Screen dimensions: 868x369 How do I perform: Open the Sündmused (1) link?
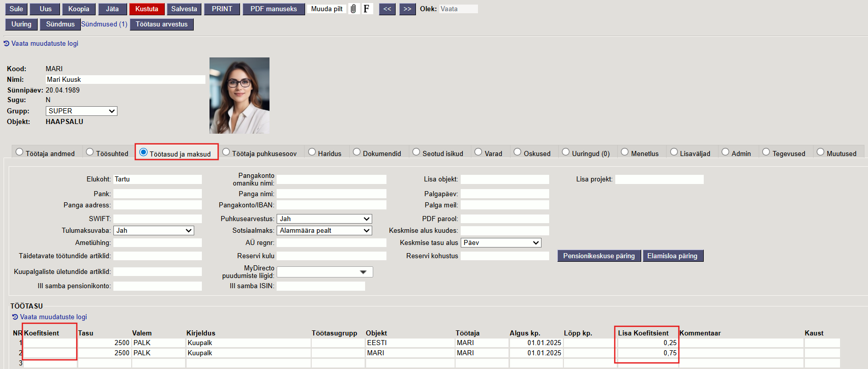point(104,24)
